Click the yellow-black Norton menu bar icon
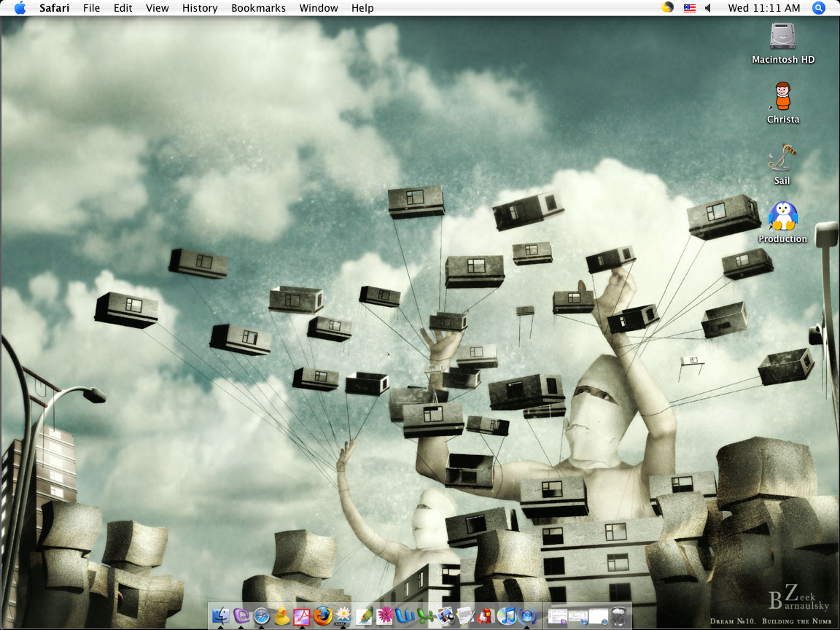The image size is (840, 630). 667,7
